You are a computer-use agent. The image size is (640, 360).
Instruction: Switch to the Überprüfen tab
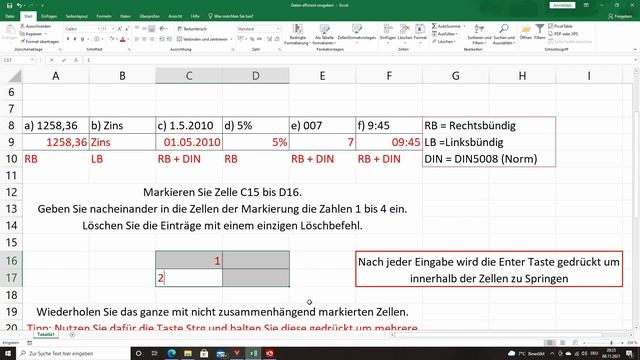149,16
